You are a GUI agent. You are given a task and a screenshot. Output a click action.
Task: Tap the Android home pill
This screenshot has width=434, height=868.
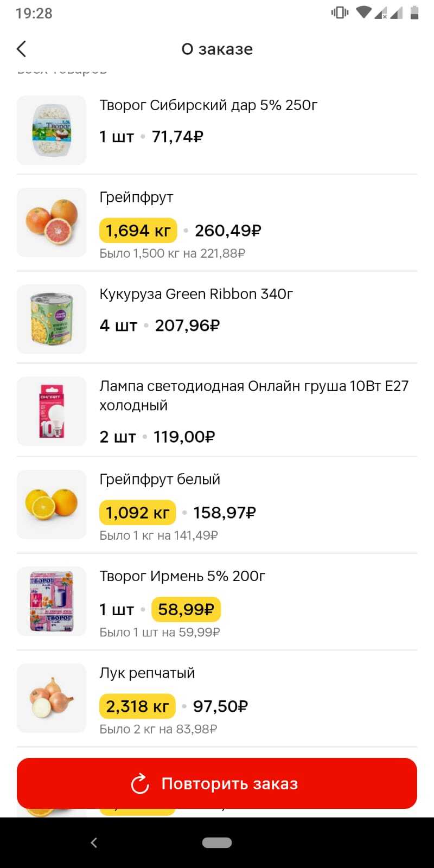point(217,843)
